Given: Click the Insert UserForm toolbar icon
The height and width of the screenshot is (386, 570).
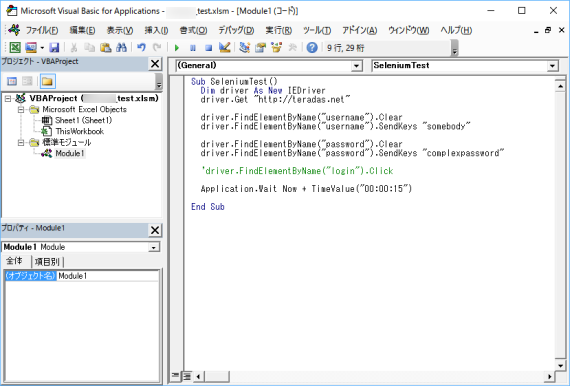Looking at the screenshot, I should (31, 48).
